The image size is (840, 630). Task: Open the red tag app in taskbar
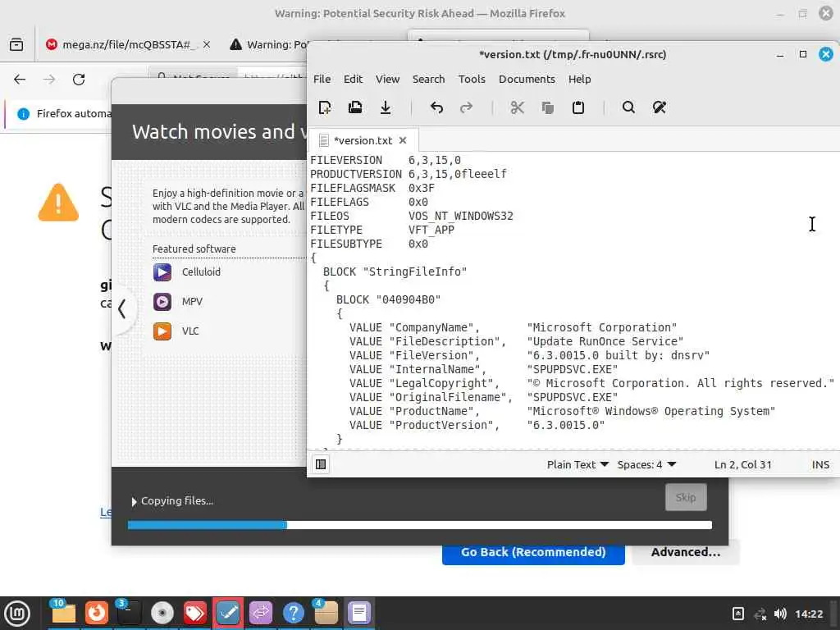click(x=195, y=614)
